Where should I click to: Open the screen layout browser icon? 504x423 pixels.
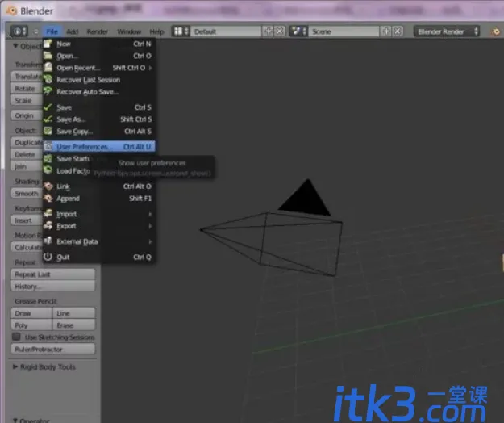[x=181, y=31]
